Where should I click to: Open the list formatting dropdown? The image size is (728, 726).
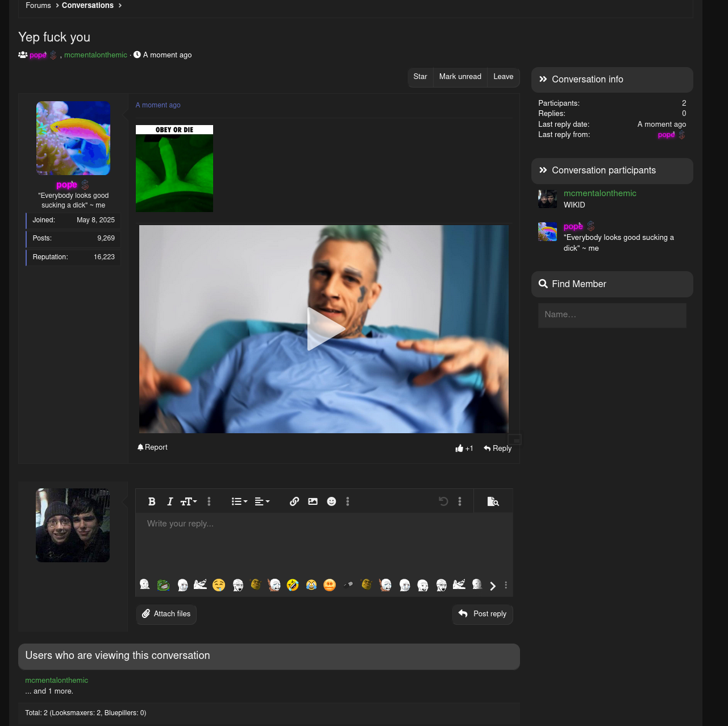pos(238,501)
